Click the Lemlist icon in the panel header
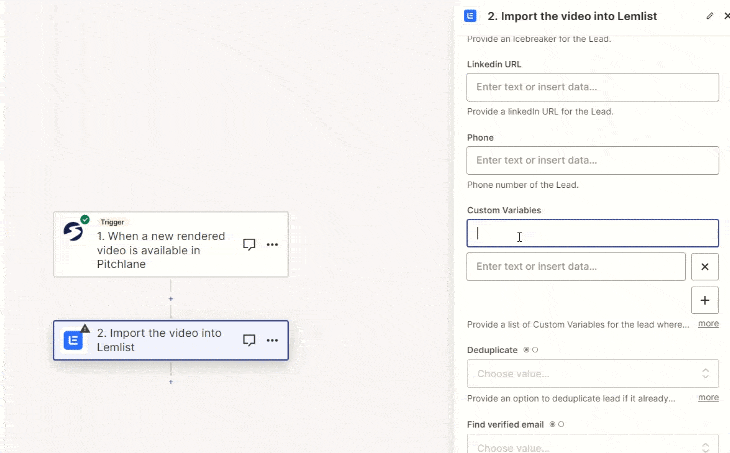730x453 pixels. pos(470,16)
